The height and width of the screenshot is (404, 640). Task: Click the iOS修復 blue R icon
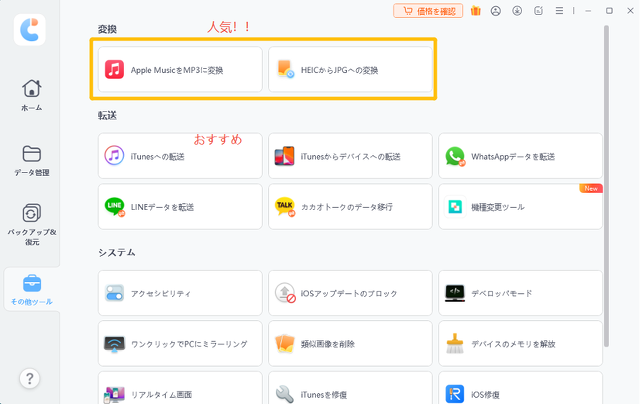[455, 394]
